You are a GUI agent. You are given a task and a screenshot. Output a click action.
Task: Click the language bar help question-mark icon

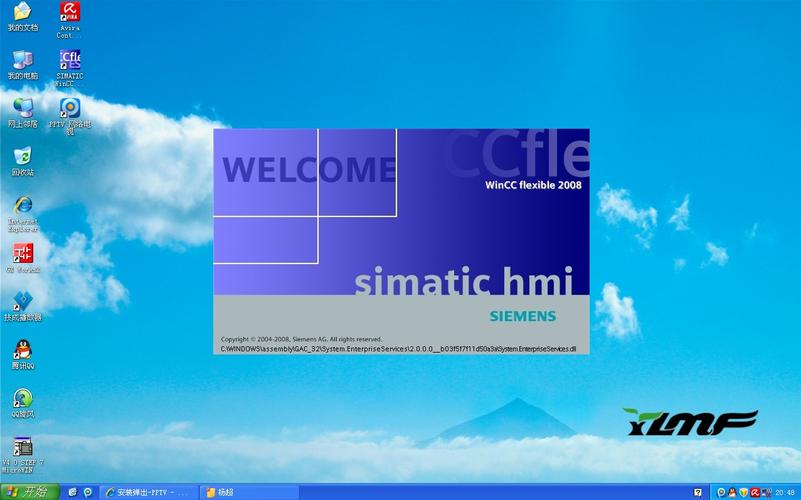(698, 492)
